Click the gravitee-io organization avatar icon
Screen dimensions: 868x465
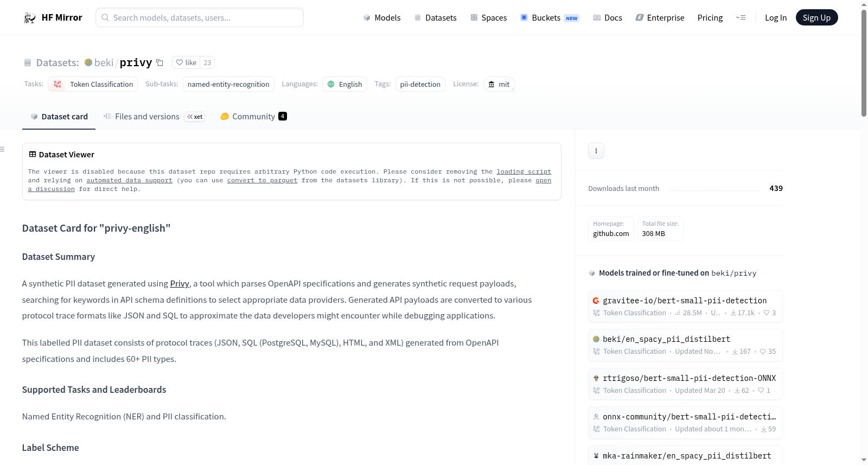coord(596,301)
